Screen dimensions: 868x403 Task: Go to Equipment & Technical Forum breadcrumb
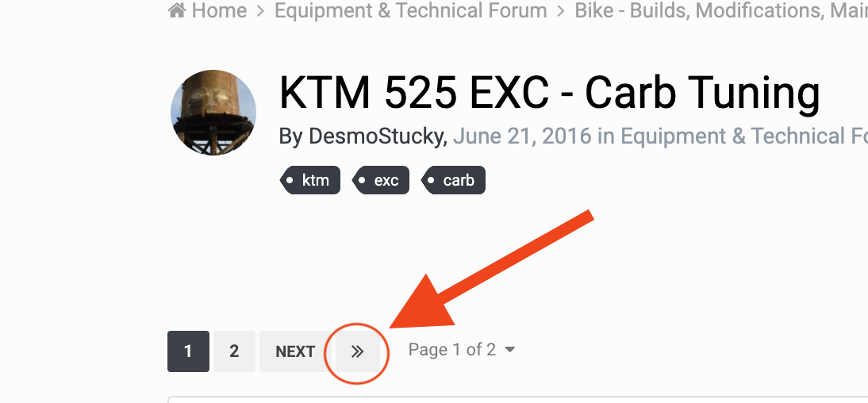411,10
